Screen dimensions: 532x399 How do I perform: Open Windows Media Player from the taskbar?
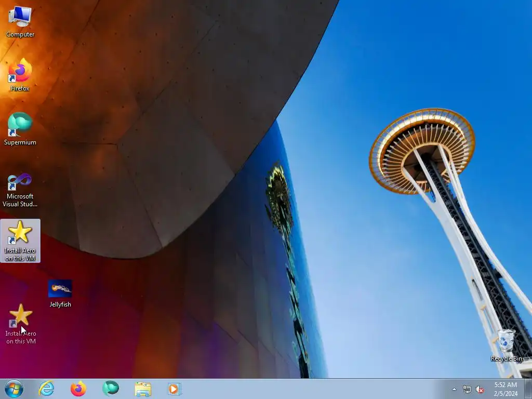coord(175,389)
